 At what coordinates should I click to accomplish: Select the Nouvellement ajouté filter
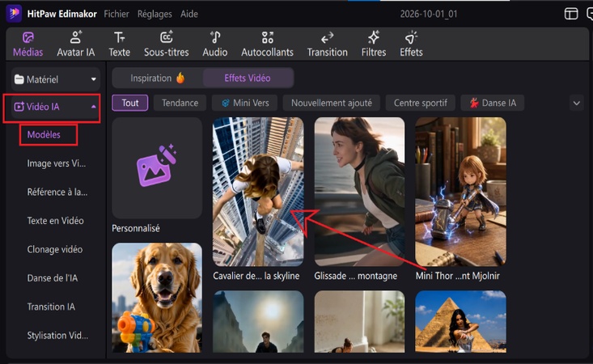(332, 103)
